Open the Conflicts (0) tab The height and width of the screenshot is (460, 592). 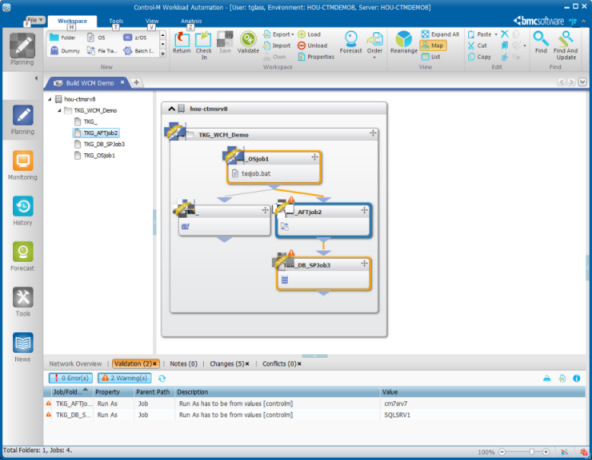tap(279, 364)
